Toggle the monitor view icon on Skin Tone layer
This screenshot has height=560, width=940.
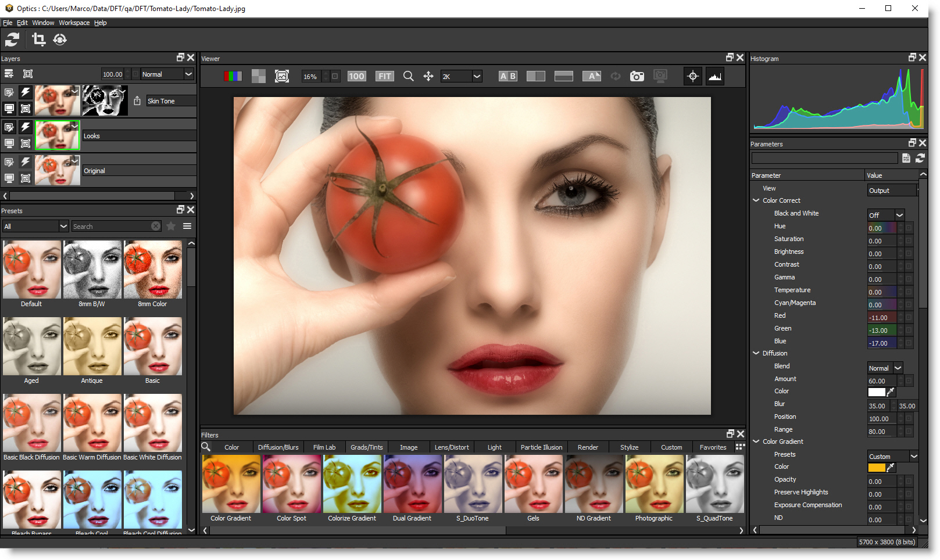click(9, 108)
